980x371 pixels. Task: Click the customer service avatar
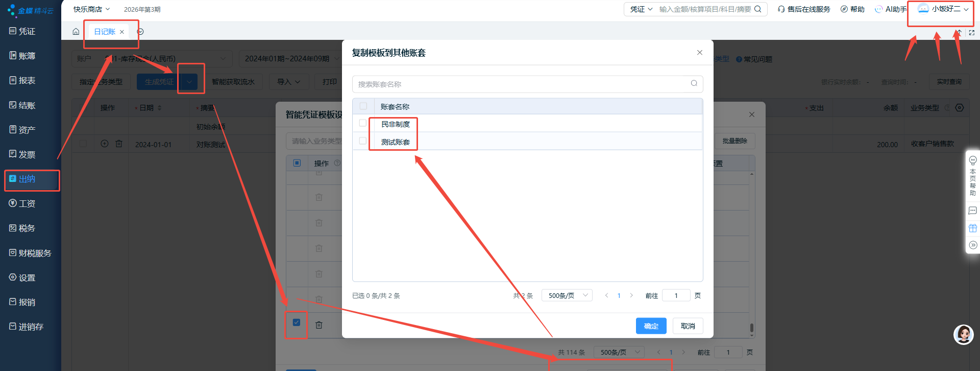[964, 335]
